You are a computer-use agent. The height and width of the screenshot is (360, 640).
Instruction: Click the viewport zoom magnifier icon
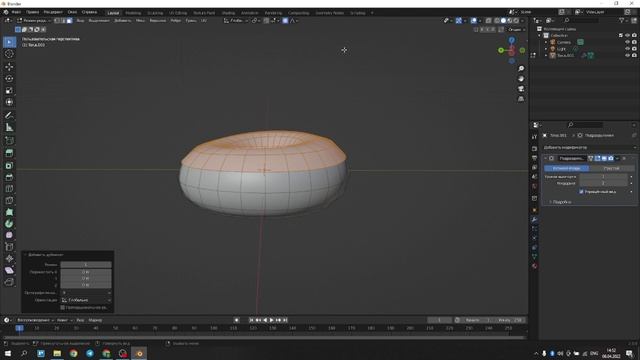click(x=521, y=69)
